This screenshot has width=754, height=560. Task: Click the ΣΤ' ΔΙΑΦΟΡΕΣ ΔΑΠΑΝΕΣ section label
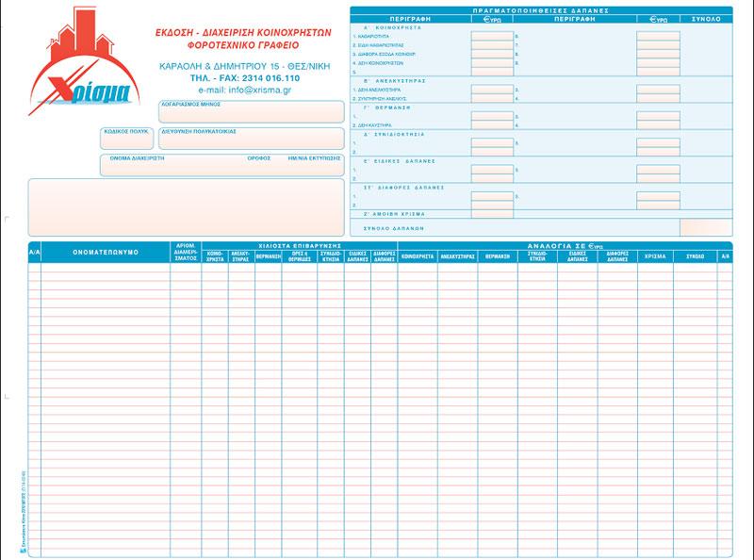coord(404,188)
